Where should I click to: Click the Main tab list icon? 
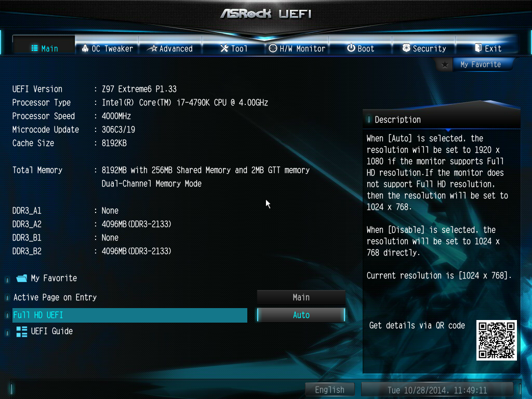pos(35,48)
